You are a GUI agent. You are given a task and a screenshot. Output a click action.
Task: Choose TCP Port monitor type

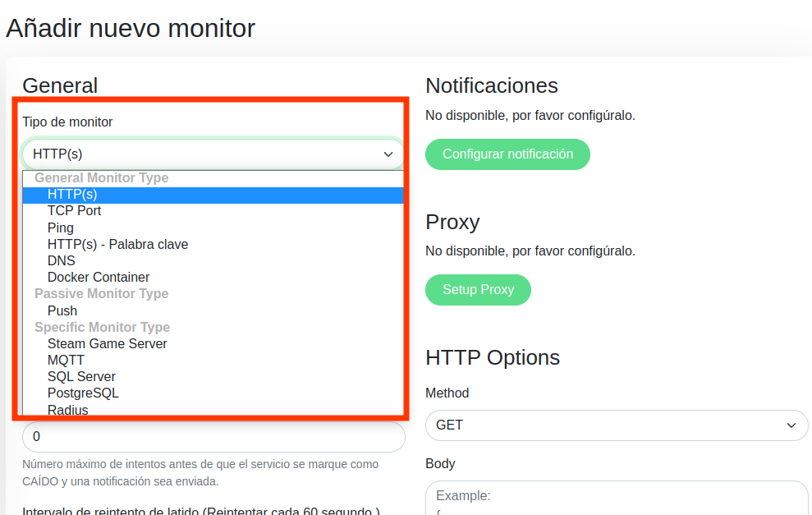pos(74,211)
